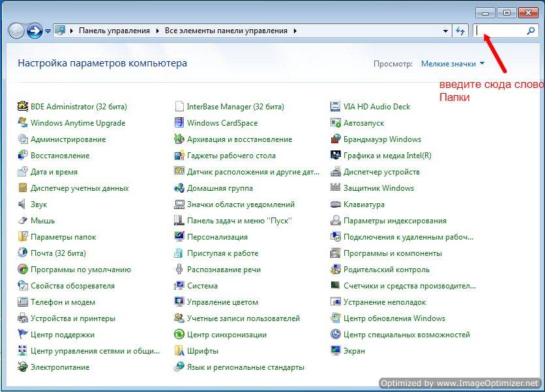Open Программы по умолчанию link
The height and width of the screenshot is (392, 545).
[81, 270]
